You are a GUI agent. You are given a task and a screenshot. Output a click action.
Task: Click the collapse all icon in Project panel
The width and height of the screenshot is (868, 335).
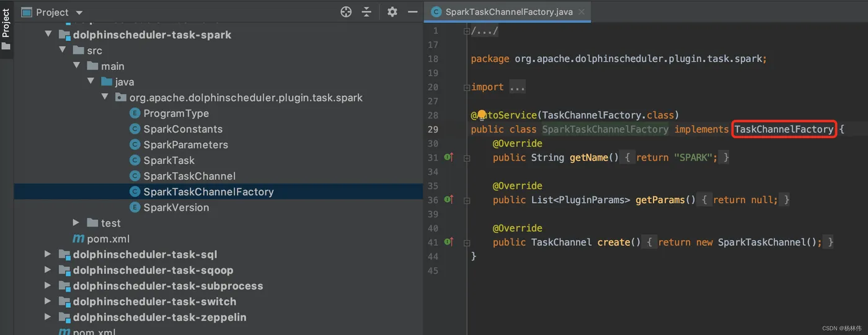coord(366,12)
